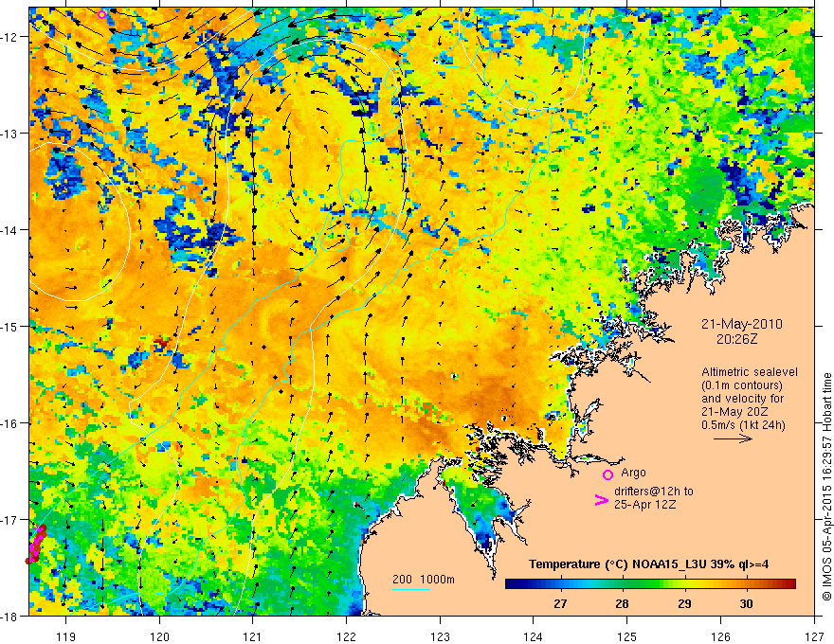Click the 'Altimetric sealevel' label
The height and width of the screenshot is (644, 834).
click(x=750, y=372)
